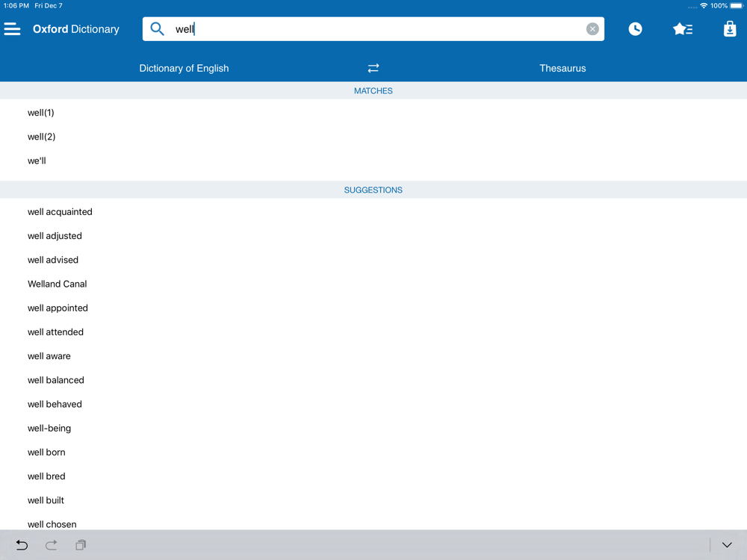747x560 pixels.
Task: Tap the 1:06 PM status clock
Action: (x=16, y=6)
